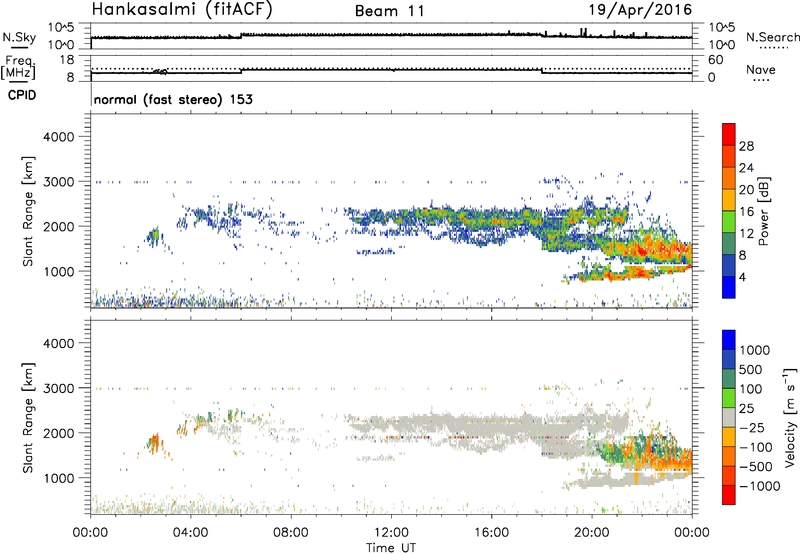This screenshot has width=800, height=554.
Task: Click the 'Slant Range [km]' label of Power panel
Action: [x=28, y=211]
